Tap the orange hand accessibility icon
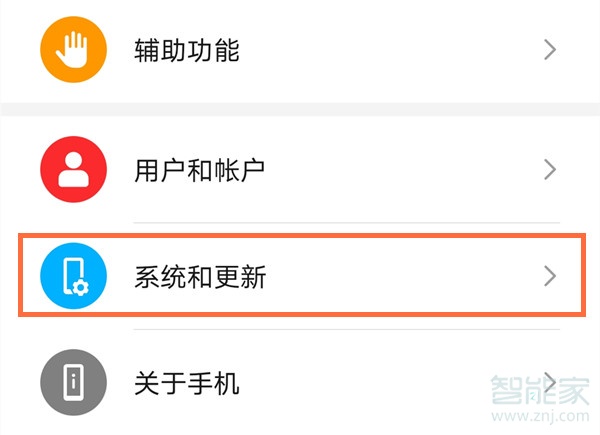The image size is (600, 435). [x=73, y=49]
